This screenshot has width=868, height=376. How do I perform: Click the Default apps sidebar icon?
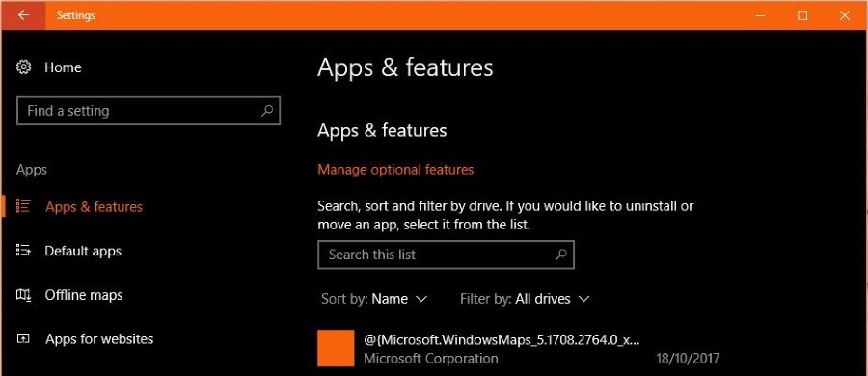point(23,251)
